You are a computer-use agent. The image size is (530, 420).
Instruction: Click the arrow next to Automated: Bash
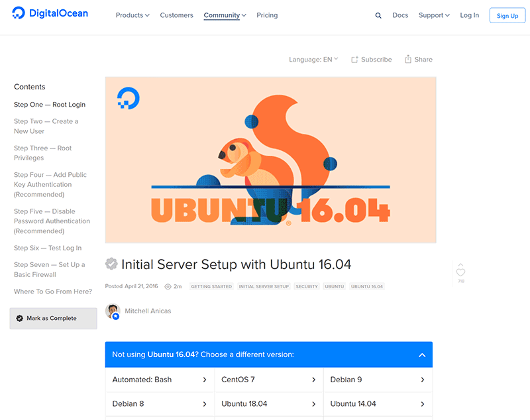tap(205, 380)
